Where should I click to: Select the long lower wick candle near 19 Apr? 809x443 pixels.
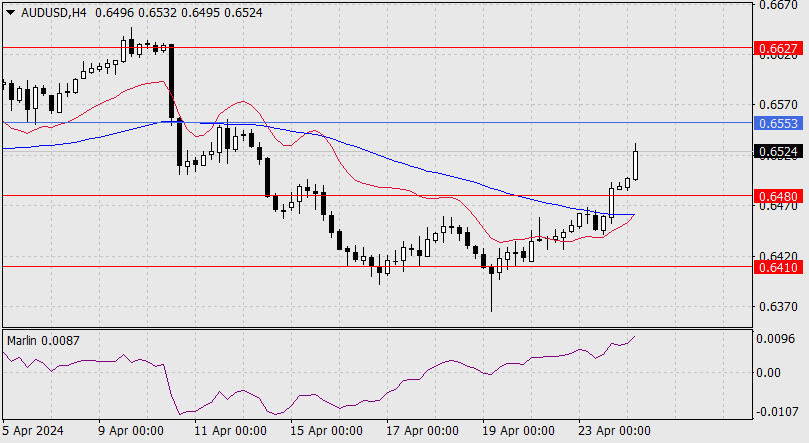coord(491,286)
